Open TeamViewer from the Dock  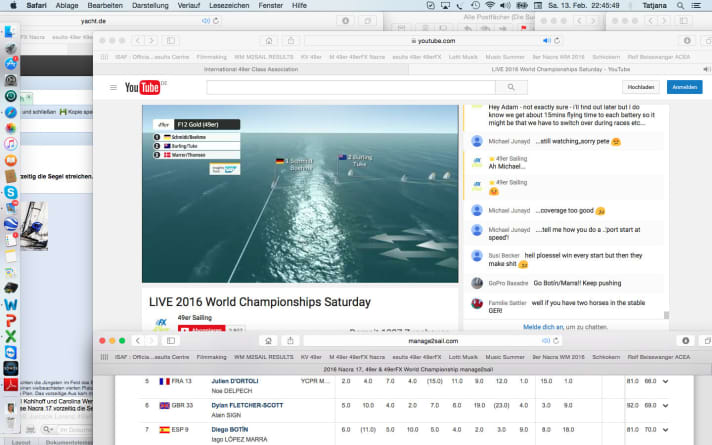pos(10,352)
